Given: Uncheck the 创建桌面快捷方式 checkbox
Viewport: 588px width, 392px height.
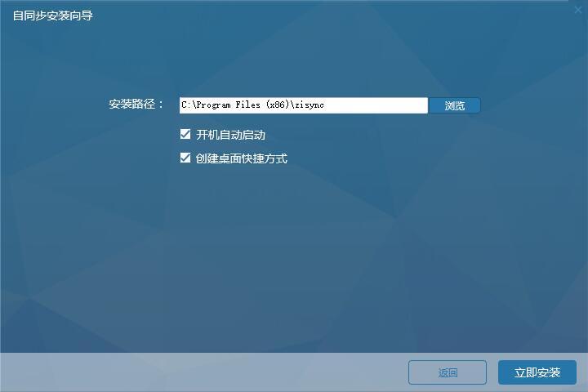Looking at the screenshot, I should [185, 158].
